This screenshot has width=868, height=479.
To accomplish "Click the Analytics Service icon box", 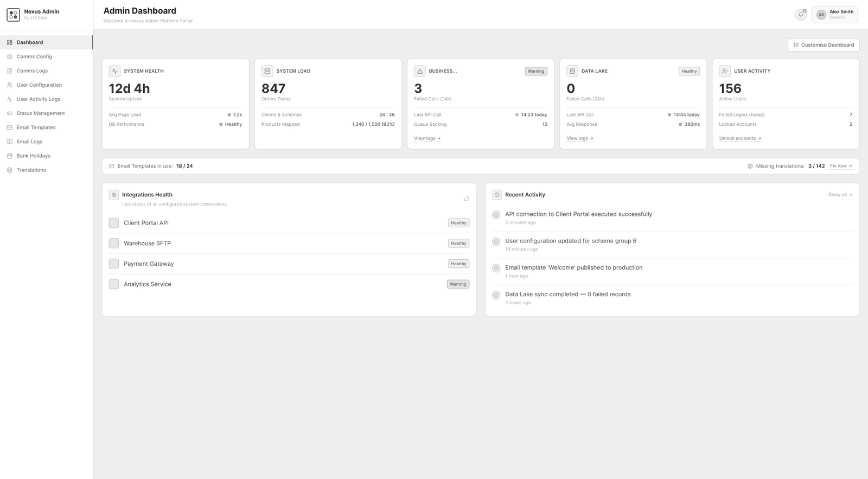I will (x=114, y=284).
